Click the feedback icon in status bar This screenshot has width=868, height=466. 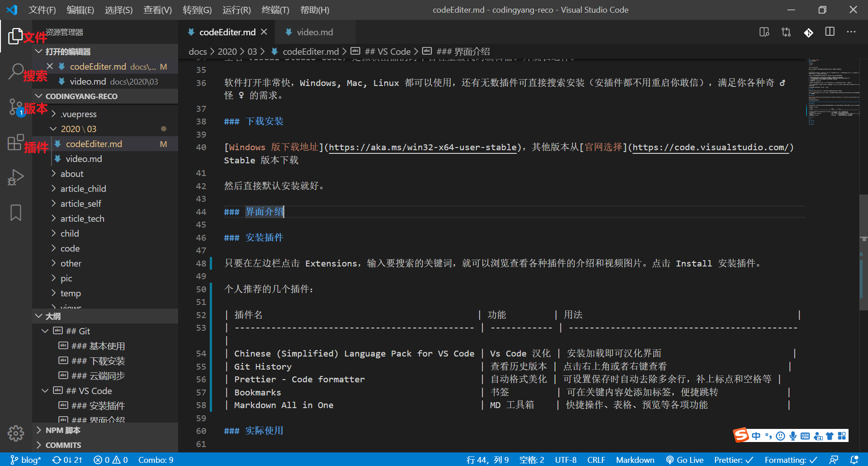(x=834, y=460)
